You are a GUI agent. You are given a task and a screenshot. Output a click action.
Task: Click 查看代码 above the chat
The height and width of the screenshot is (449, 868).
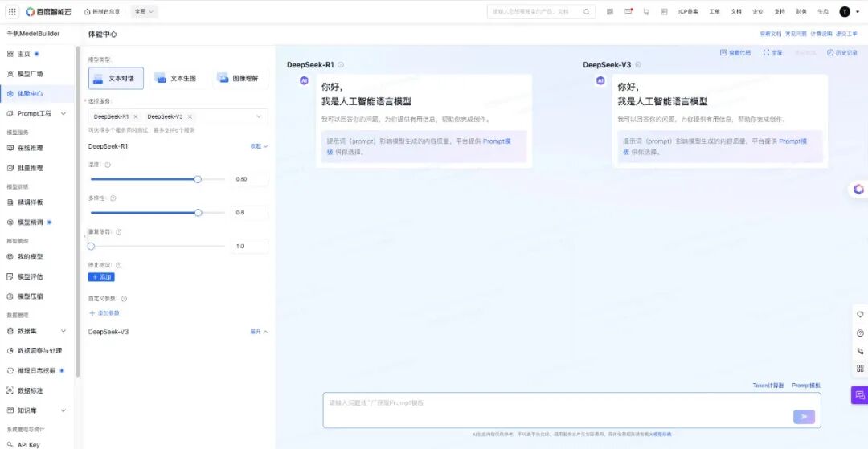coord(735,52)
